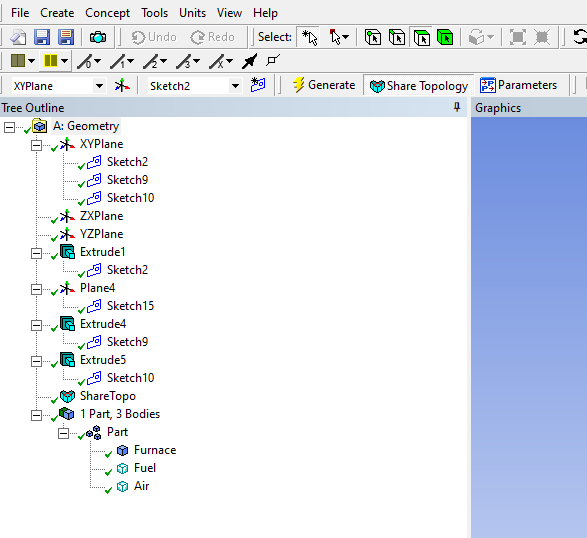Enable the green Body selection filter
Viewport: 587px width, 538px height.
[445, 37]
